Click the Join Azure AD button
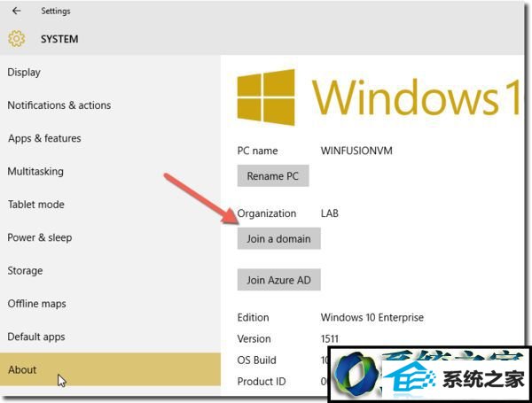 278,280
